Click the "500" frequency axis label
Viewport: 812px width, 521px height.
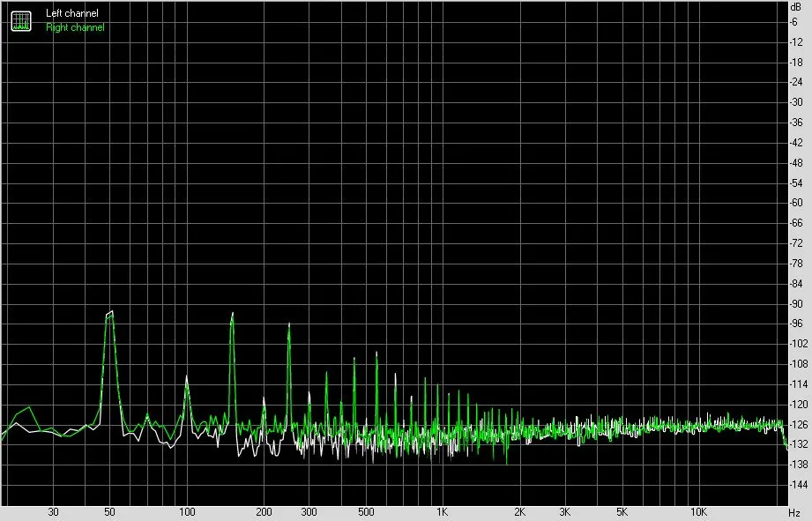[366, 512]
